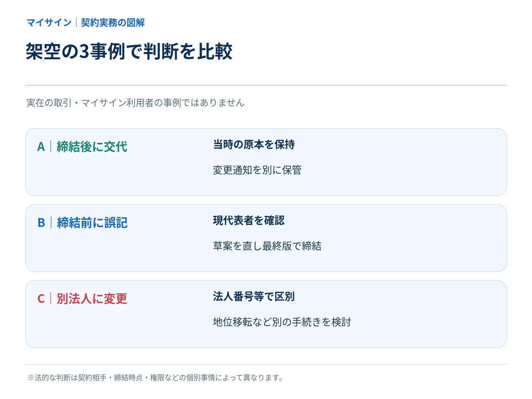
Task: Select the heading 法人番号等で区別
Action: [254, 296]
